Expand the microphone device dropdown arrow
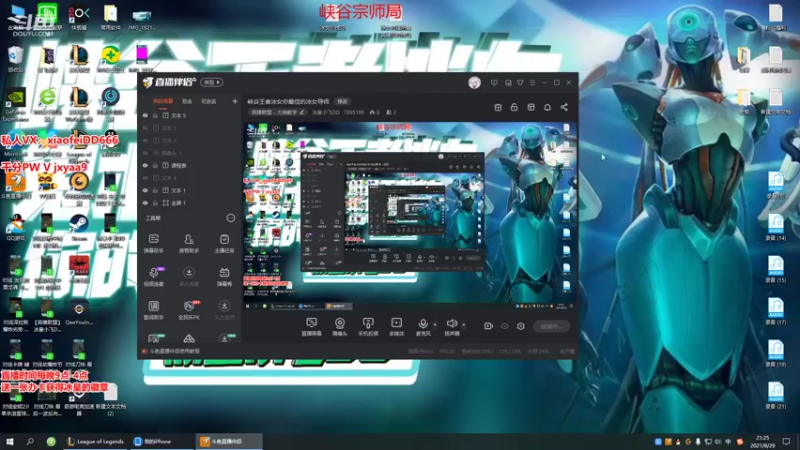This screenshot has width=800, height=450. point(435,324)
